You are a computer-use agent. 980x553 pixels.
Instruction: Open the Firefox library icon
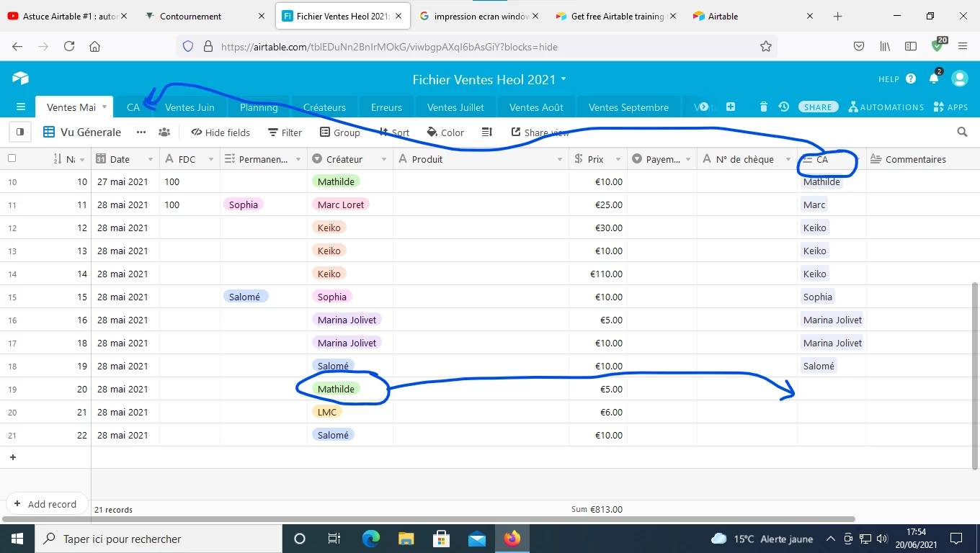(x=885, y=46)
